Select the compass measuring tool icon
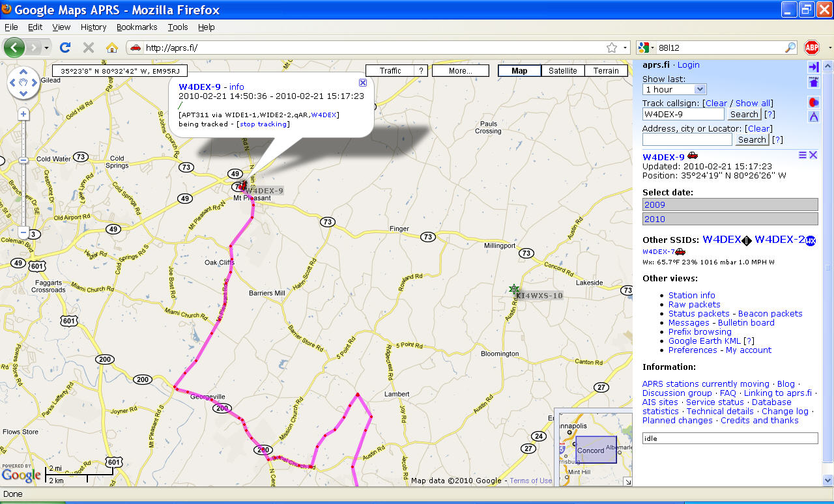The image size is (834, 504). (x=814, y=117)
